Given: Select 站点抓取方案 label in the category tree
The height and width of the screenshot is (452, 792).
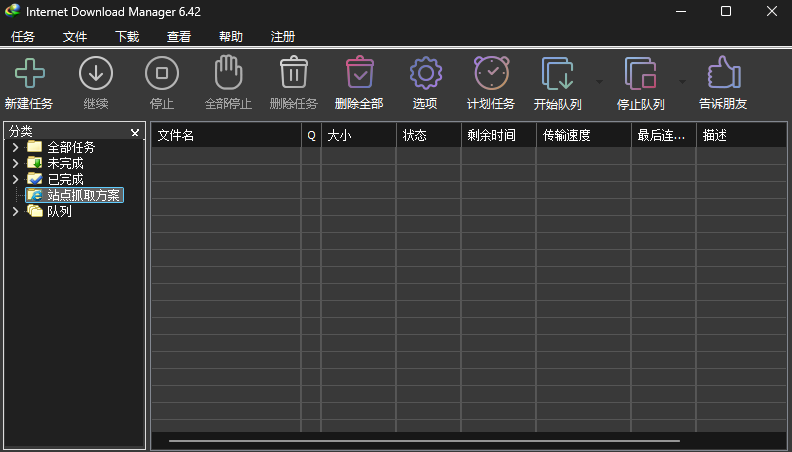Looking at the screenshot, I should pos(83,195).
